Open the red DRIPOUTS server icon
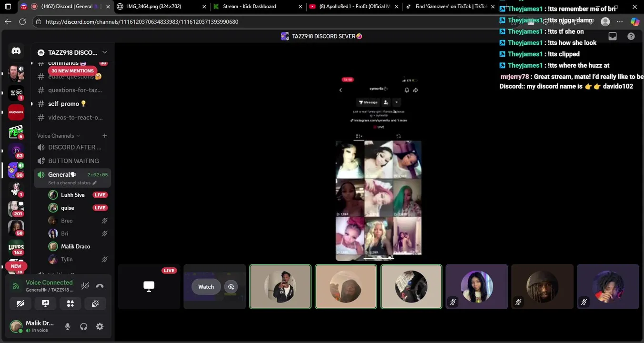The image size is (644, 343). click(x=16, y=112)
